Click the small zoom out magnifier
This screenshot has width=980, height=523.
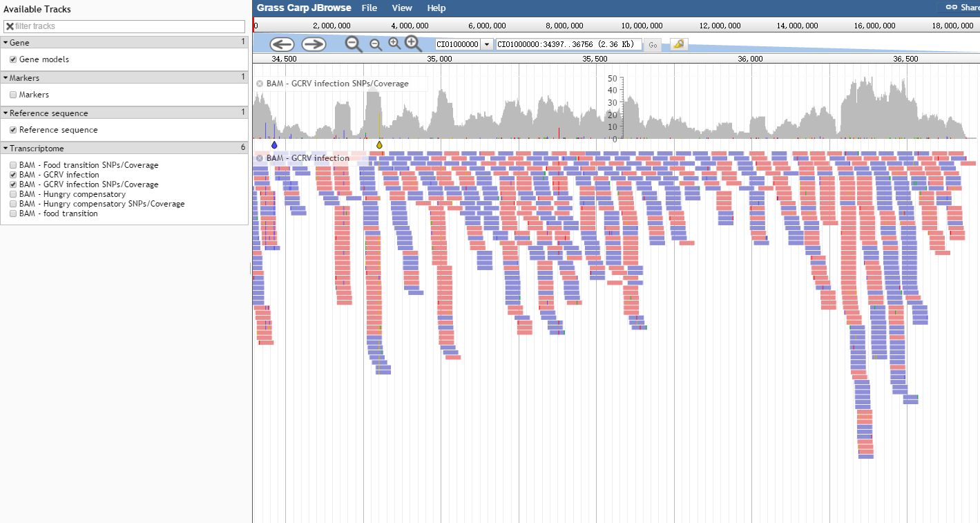(376, 44)
